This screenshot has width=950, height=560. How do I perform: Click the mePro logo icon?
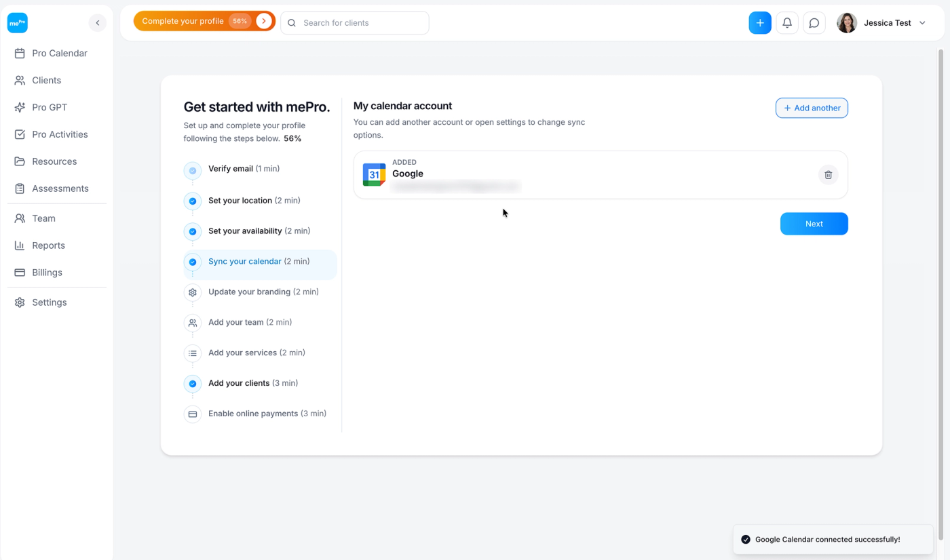[x=18, y=22]
